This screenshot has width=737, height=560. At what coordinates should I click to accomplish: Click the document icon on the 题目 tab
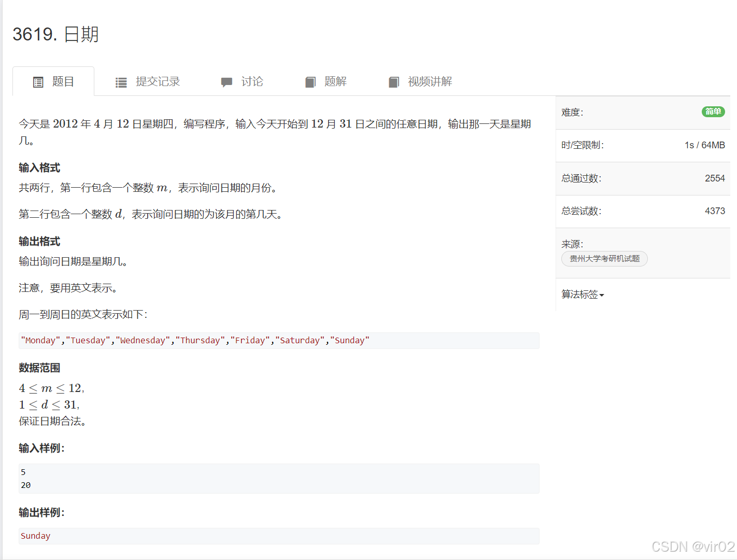tap(38, 81)
